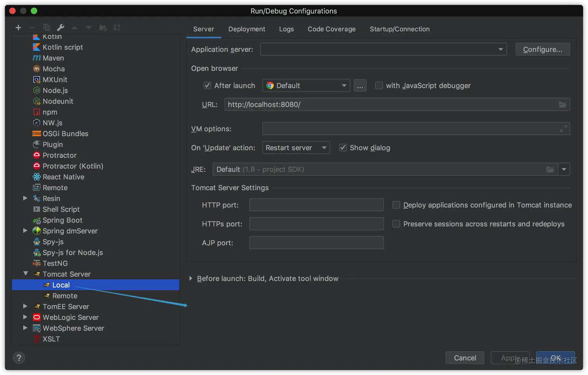Click the OK button
The height and width of the screenshot is (375, 588).
(555, 358)
